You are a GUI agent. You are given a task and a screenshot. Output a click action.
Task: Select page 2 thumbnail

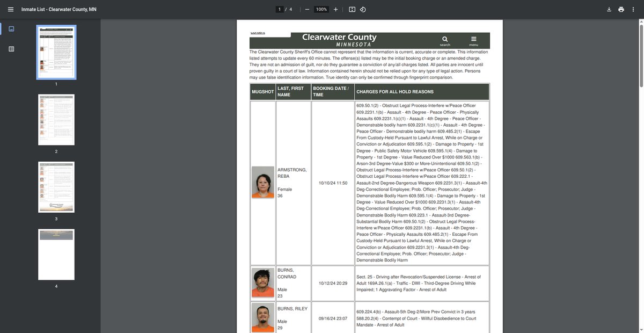tap(56, 120)
